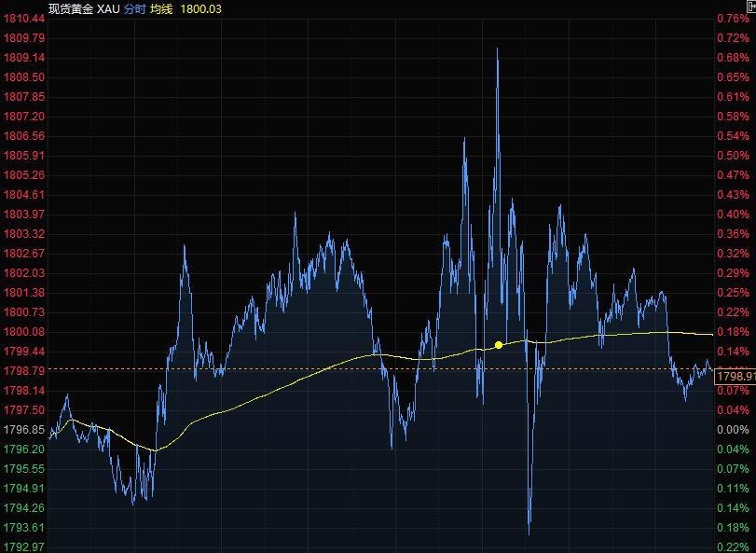Click the green 1794.26 price axis label
Screen dimensions: 756x553
pos(24,508)
